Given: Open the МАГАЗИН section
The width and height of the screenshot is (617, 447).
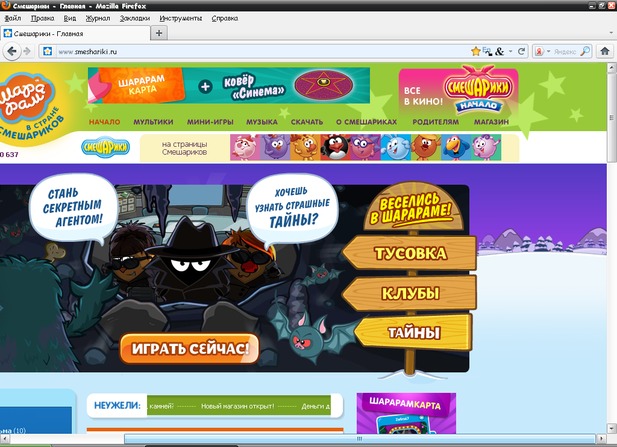Looking at the screenshot, I should (x=491, y=122).
